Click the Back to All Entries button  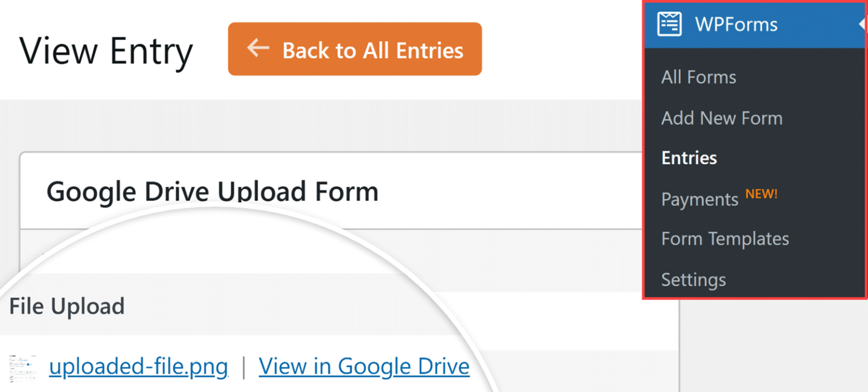point(354,49)
